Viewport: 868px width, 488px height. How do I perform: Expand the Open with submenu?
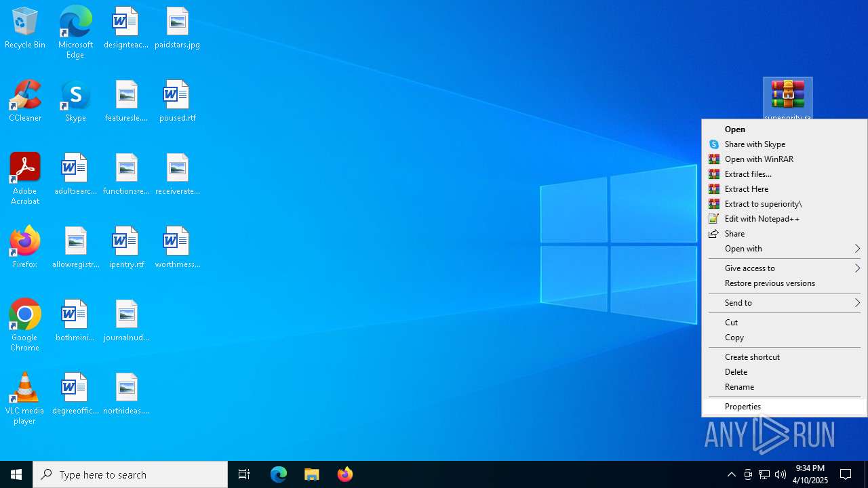point(785,249)
